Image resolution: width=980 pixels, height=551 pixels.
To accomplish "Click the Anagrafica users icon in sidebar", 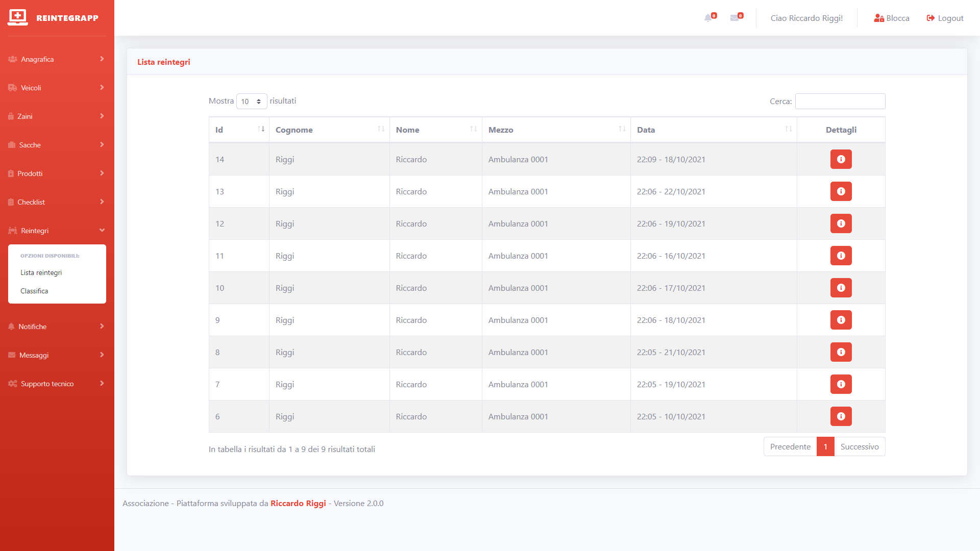I will [13, 59].
